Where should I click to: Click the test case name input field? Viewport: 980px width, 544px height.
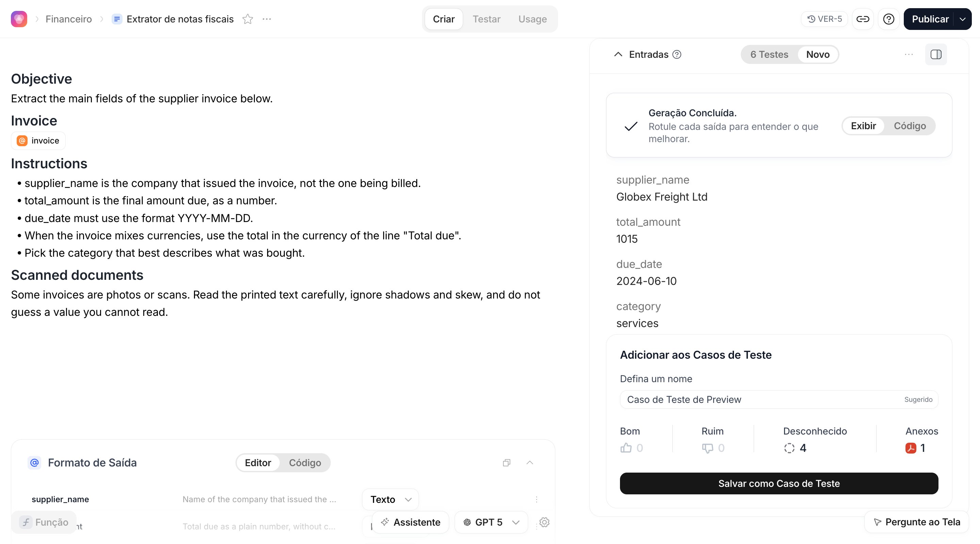tap(779, 400)
